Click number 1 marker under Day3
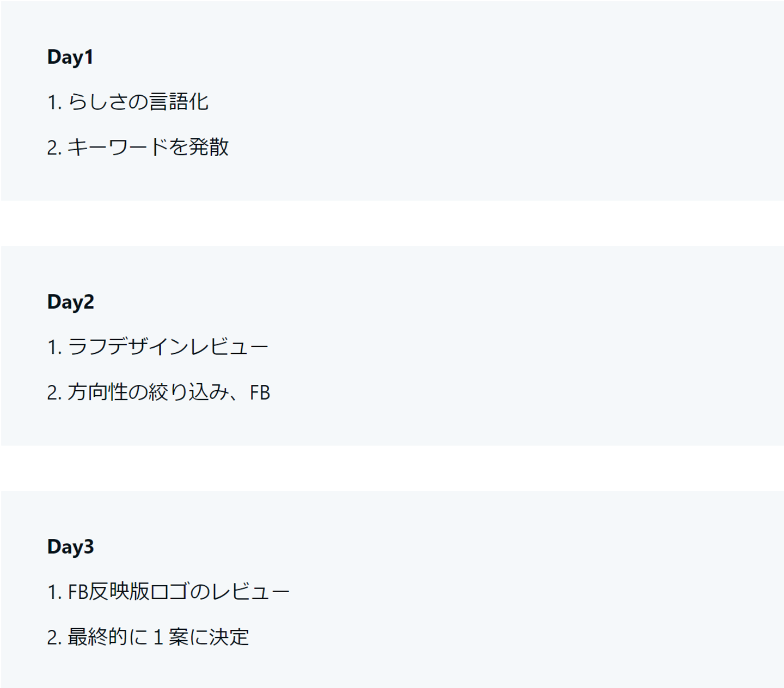This screenshot has width=784, height=688. pyautogui.click(x=54, y=593)
